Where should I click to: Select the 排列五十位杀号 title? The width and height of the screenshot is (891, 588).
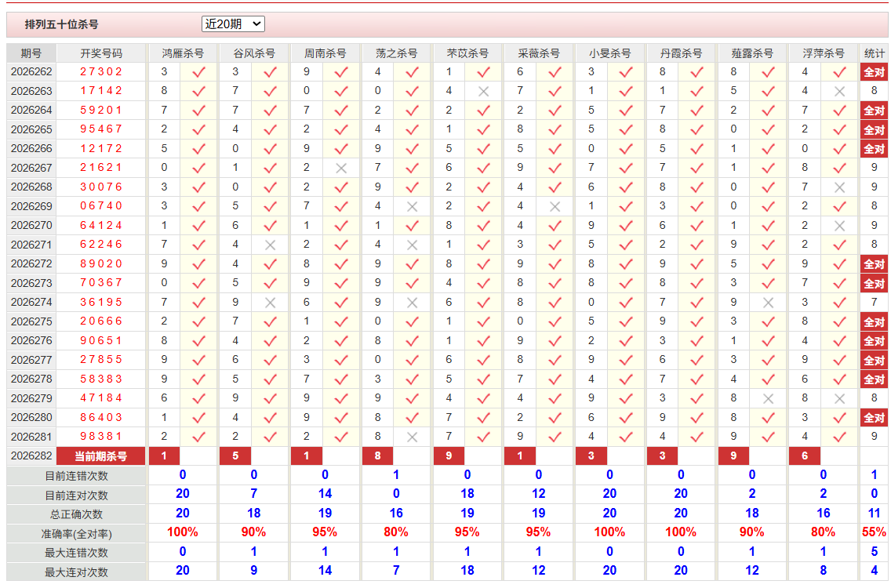[61, 24]
